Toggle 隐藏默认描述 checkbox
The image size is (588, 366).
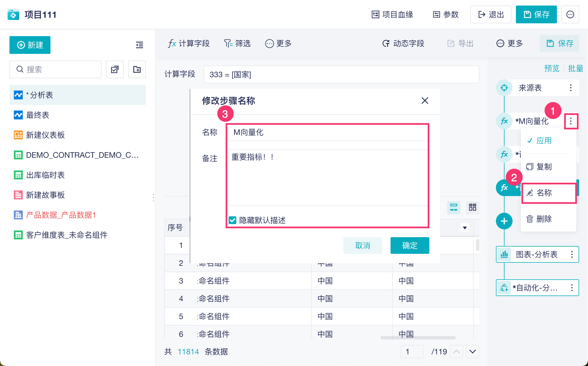point(232,220)
